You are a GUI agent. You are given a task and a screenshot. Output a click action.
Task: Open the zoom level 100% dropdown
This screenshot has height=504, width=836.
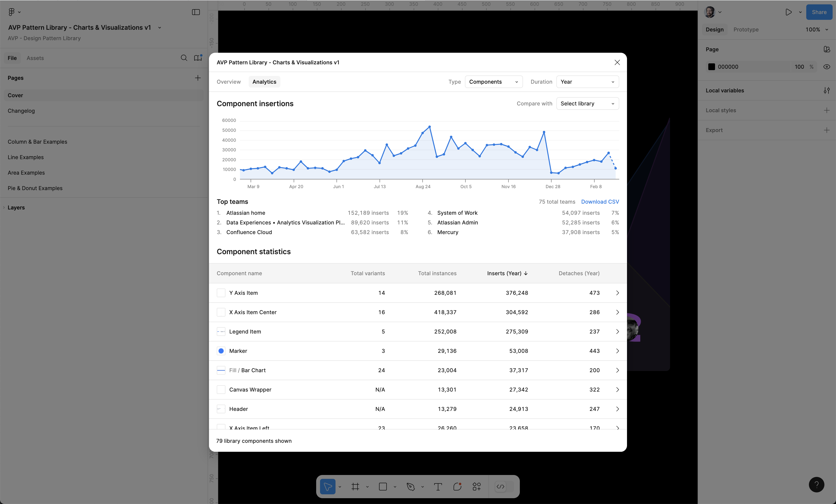click(817, 30)
